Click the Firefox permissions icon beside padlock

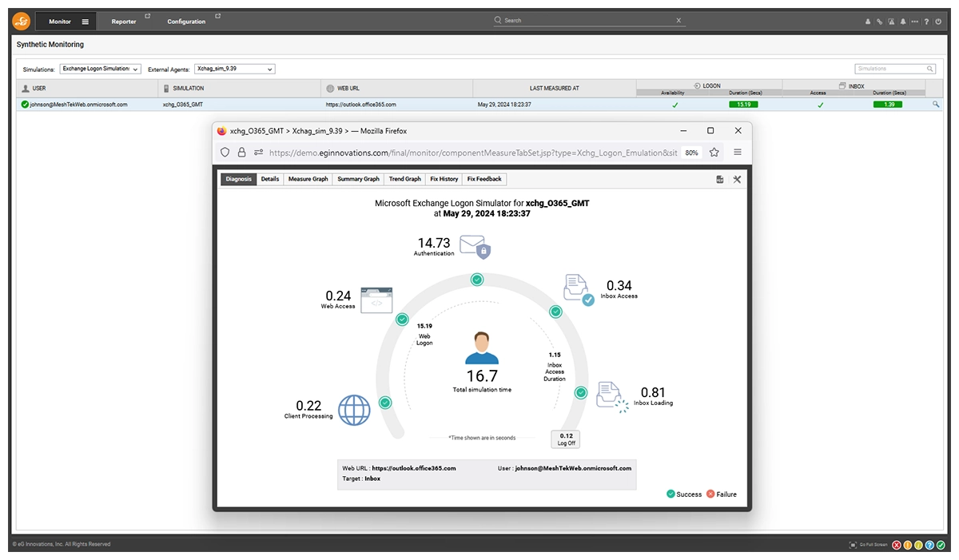click(x=259, y=153)
